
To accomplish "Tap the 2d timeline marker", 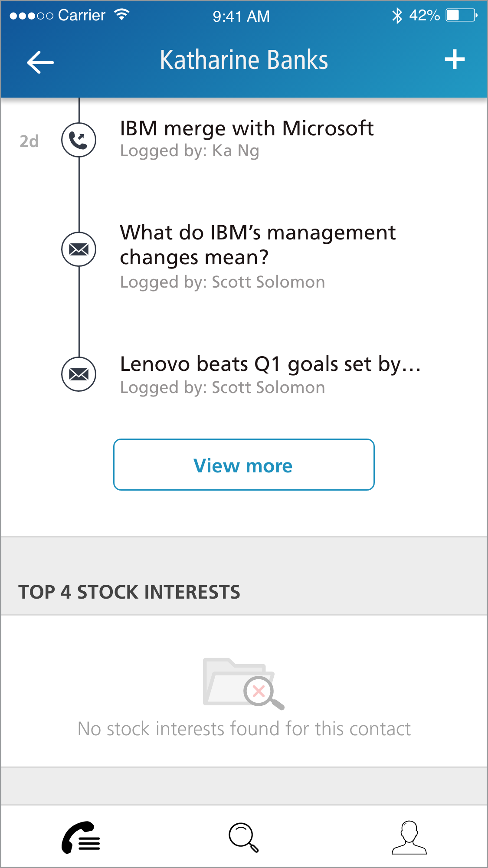I will pos(29,141).
